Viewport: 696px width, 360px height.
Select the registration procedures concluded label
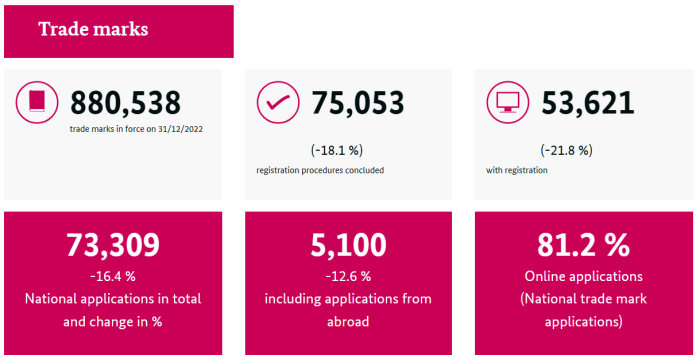click(x=320, y=170)
